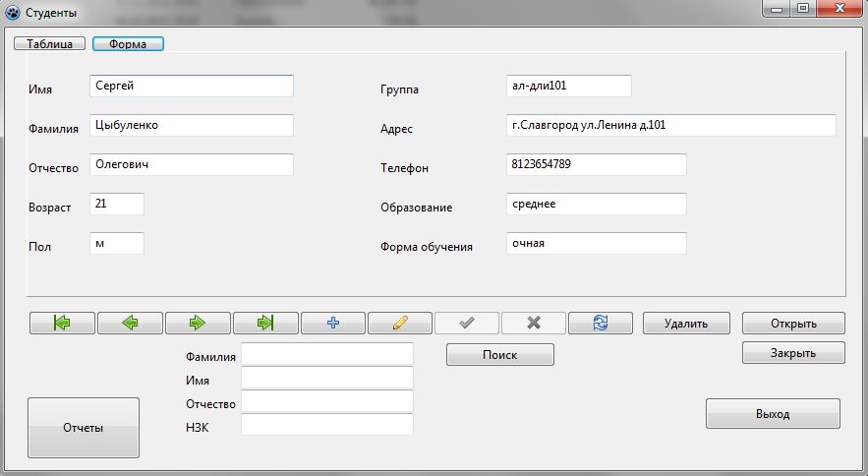Switch to the Таблица tab
The width and height of the screenshot is (868, 476).
(49, 44)
